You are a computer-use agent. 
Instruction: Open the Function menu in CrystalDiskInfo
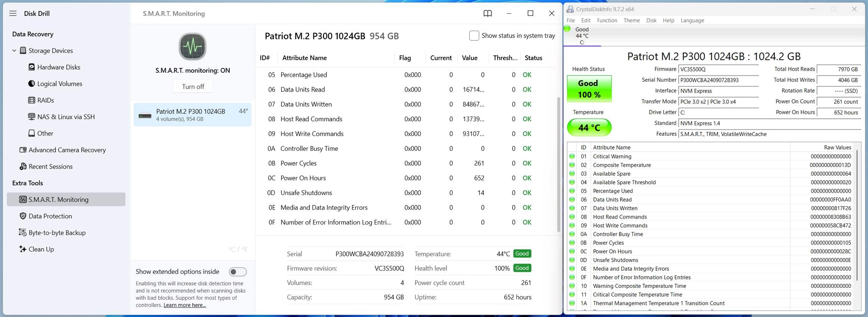607,20
